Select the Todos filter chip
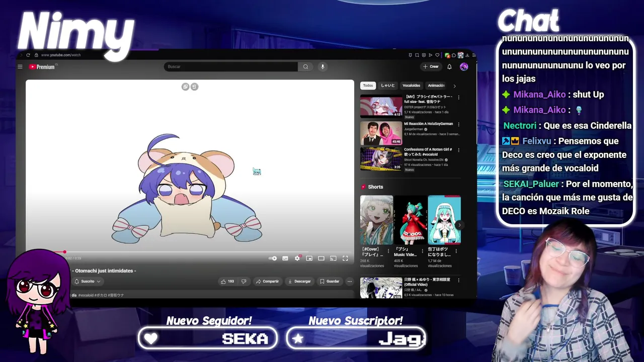Viewport: 644px width, 362px height. click(368, 85)
